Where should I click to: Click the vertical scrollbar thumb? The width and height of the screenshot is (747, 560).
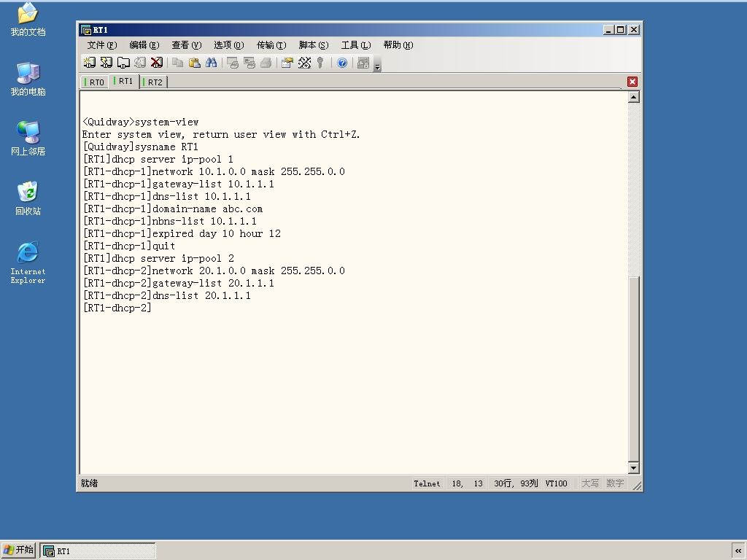[x=634, y=368]
